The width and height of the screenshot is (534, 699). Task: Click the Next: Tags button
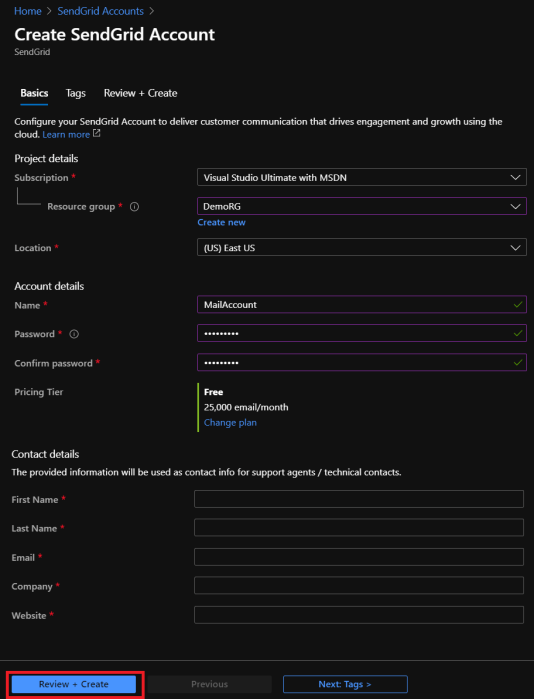(345, 684)
